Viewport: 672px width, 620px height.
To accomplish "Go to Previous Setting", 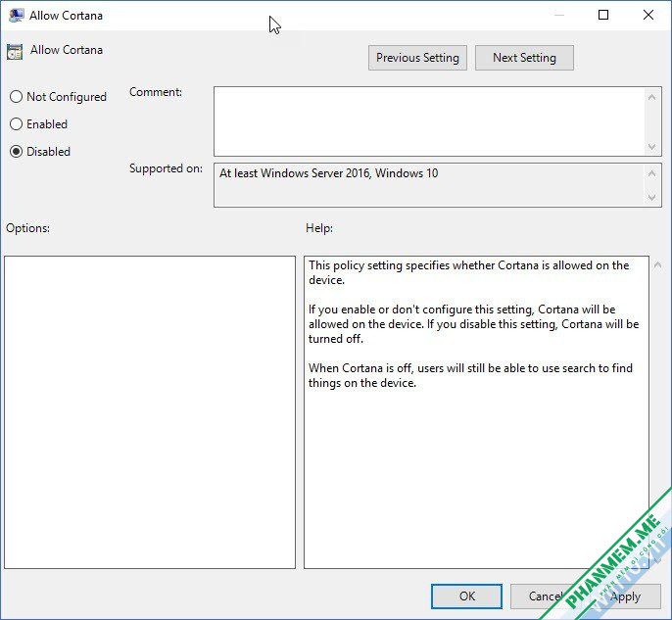I will pyautogui.click(x=417, y=58).
